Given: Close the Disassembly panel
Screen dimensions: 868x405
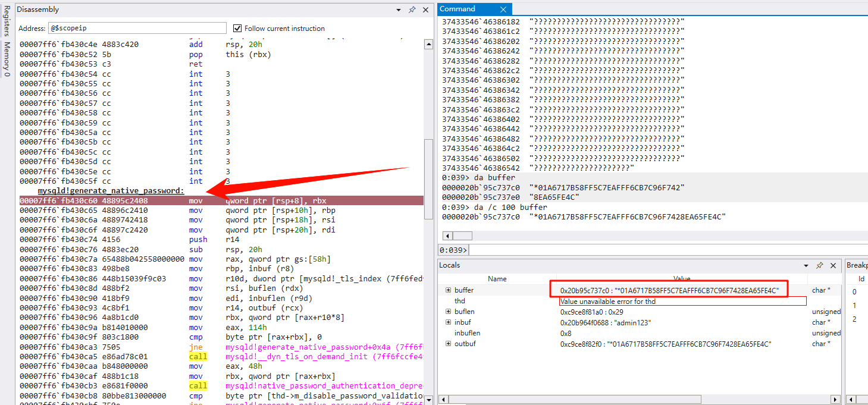Looking at the screenshot, I should coord(425,10).
